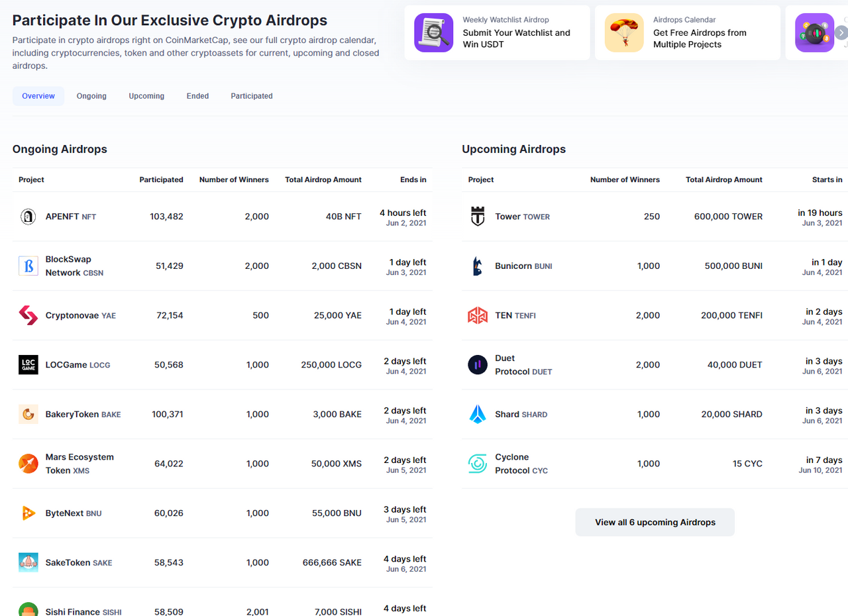Click the BlockSwap Network logo icon
The width and height of the screenshot is (848, 616).
pos(28,266)
